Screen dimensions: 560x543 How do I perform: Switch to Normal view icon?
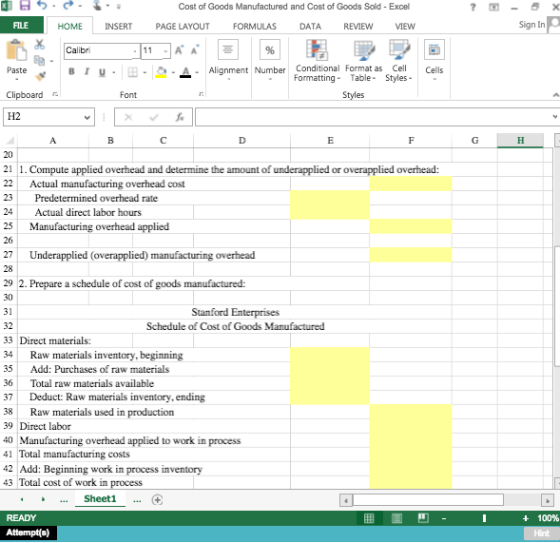(369, 518)
